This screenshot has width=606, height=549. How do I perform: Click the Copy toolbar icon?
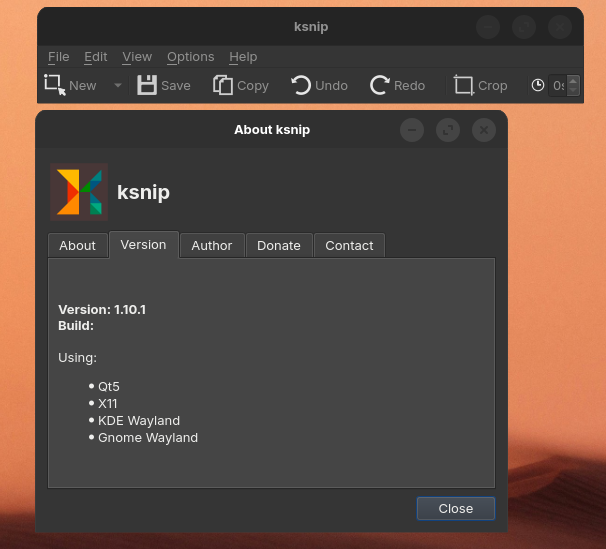[x=223, y=85]
